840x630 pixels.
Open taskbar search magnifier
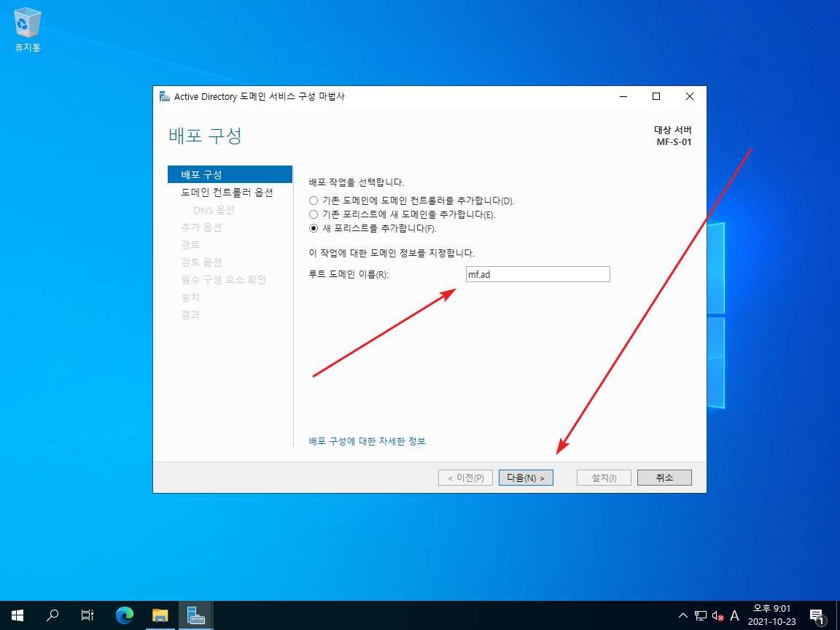click(x=52, y=615)
